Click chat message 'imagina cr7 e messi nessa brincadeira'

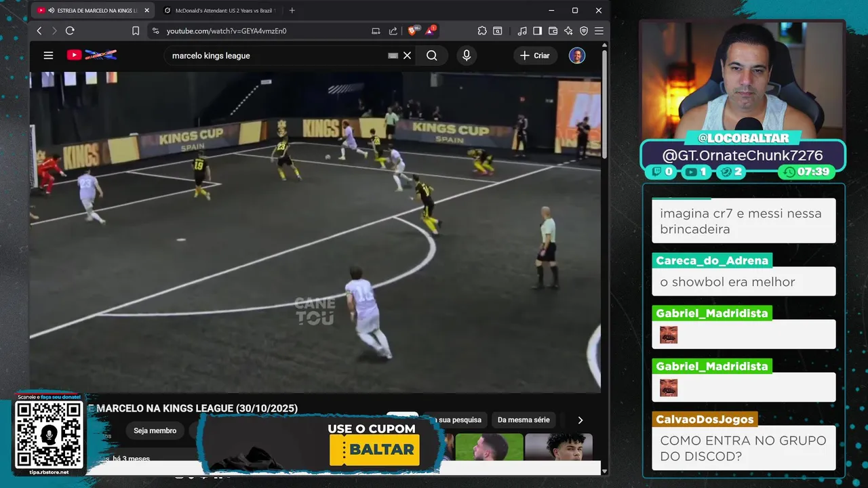pyautogui.click(x=741, y=221)
